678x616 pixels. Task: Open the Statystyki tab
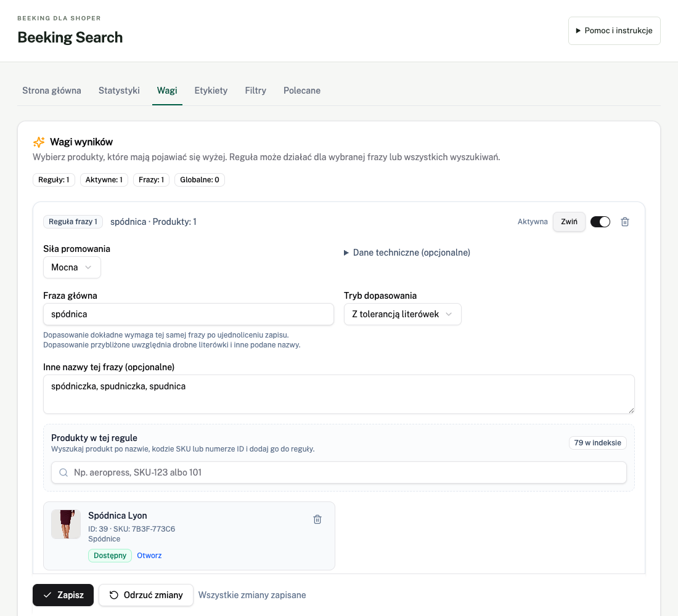tap(119, 91)
